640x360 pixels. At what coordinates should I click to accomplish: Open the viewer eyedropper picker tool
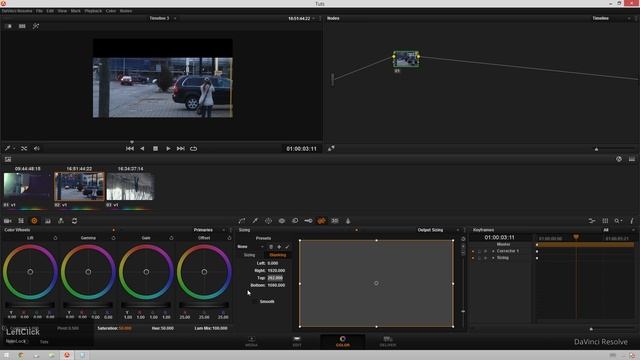[7, 149]
